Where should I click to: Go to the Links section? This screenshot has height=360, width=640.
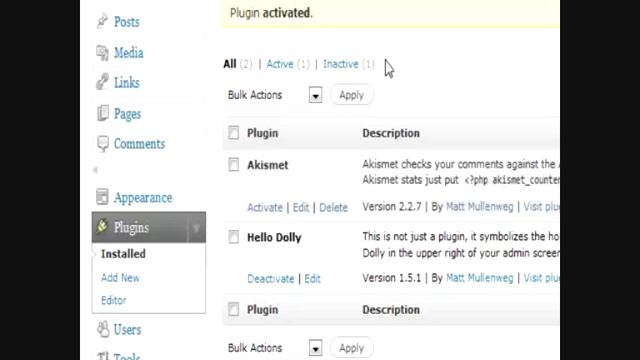(127, 82)
